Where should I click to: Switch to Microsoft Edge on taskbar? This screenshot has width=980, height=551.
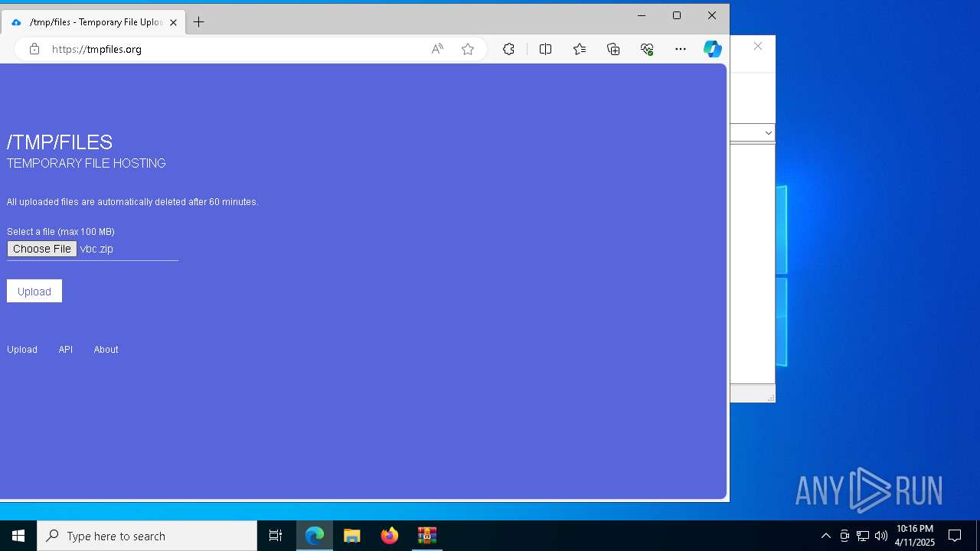click(315, 536)
